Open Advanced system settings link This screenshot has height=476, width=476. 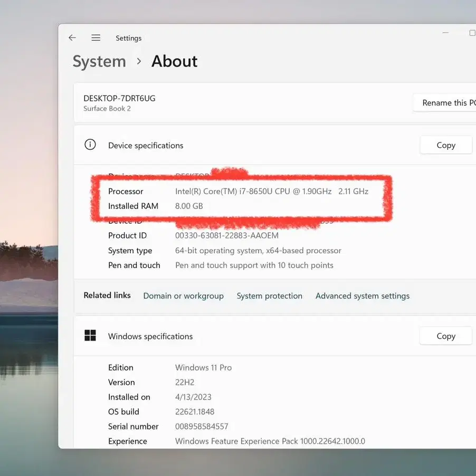tap(363, 296)
